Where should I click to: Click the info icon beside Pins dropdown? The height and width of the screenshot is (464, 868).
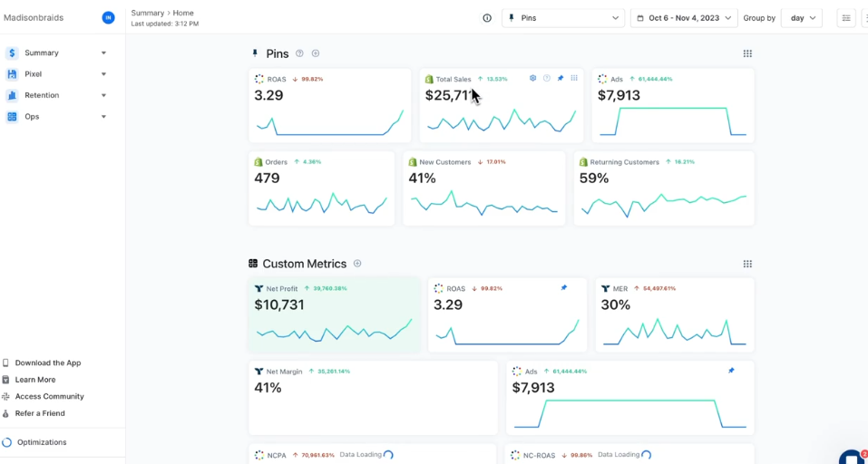[487, 18]
